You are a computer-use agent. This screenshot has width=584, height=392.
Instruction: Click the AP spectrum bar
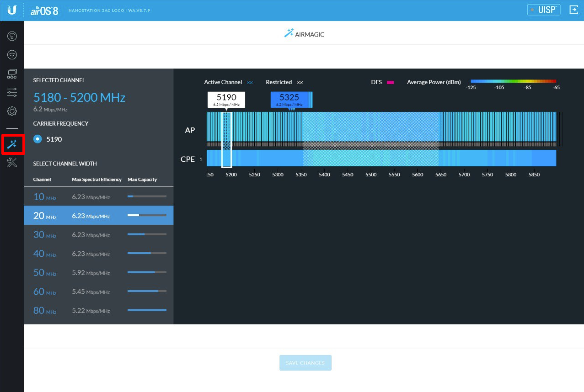[x=382, y=127]
